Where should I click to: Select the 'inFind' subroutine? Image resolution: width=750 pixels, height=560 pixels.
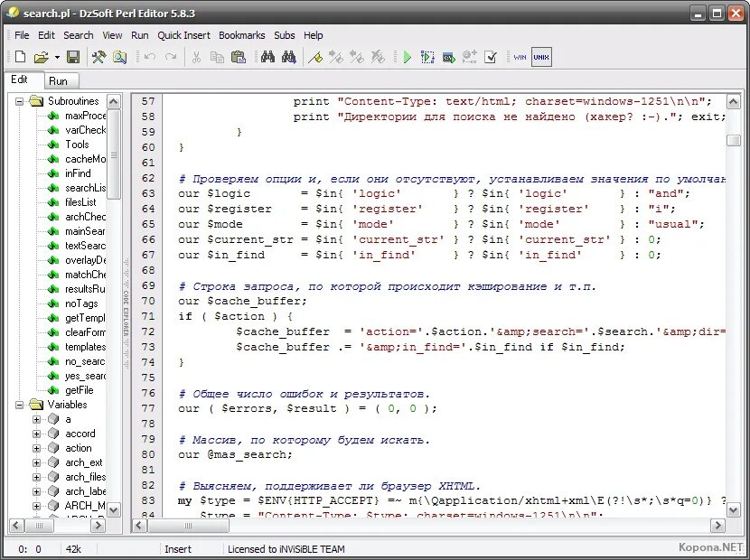tap(78, 173)
